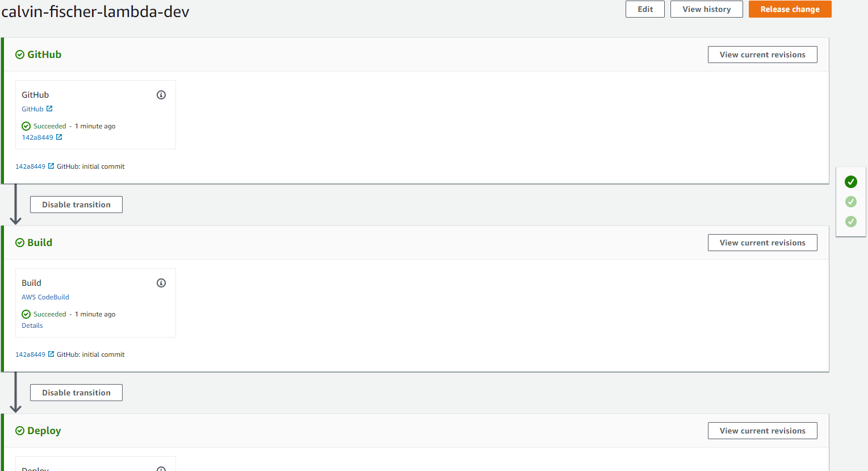Disable transition between Build and Deploy
This screenshot has height=471, width=868.
76,393
